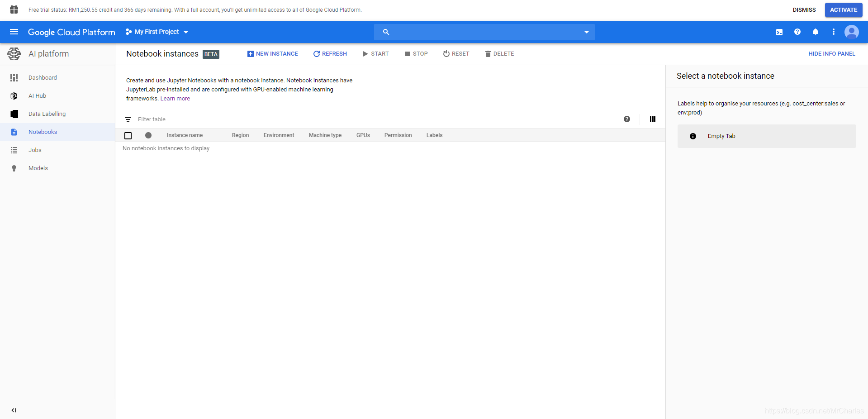Click the status circle column header
The height and width of the screenshot is (419, 868).
[148, 135]
